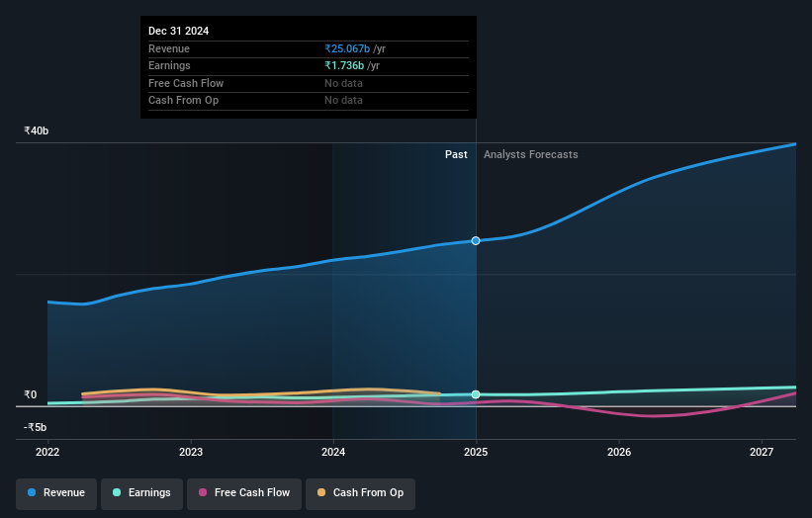Click the teal Earnings legend dot

click(117, 492)
